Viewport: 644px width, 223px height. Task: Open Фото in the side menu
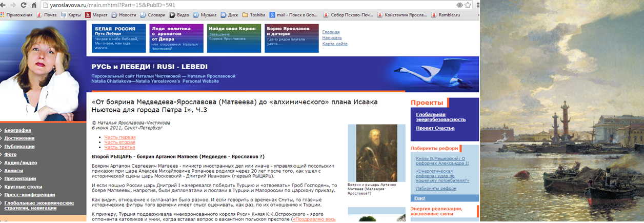click(11, 154)
